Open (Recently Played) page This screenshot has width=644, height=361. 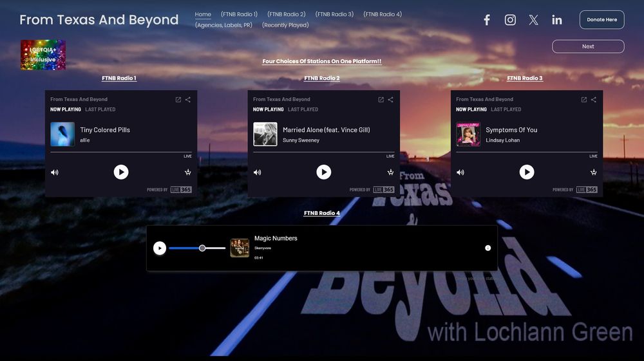pos(285,25)
